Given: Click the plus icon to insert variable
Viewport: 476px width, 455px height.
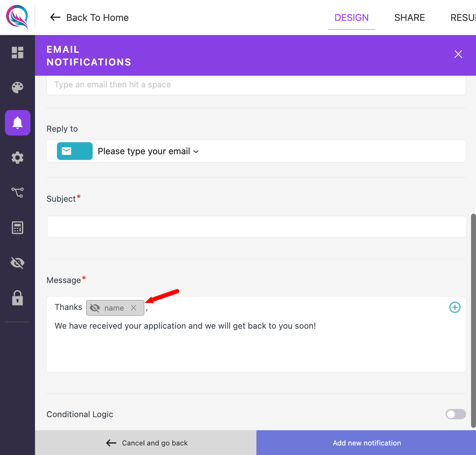Looking at the screenshot, I should pyautogui.click(x=455, y=307).
